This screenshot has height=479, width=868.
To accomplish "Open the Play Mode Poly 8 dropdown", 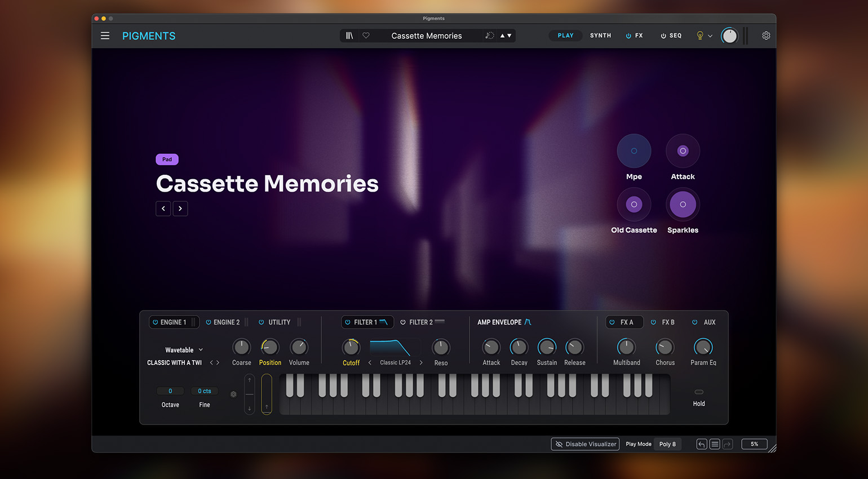I will tap(667, 444).
